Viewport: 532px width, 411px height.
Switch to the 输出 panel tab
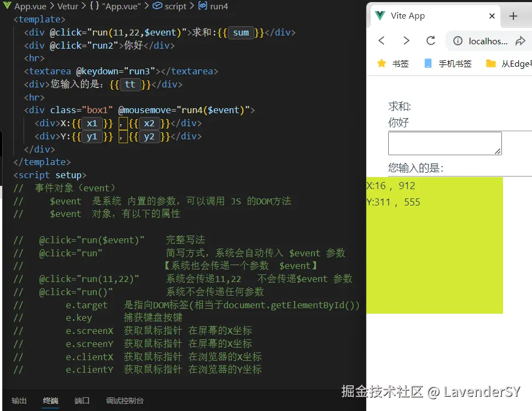[19, 401]
